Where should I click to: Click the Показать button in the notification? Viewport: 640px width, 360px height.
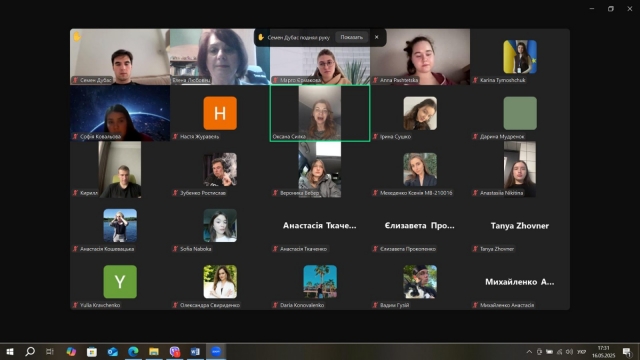point(351,37)
